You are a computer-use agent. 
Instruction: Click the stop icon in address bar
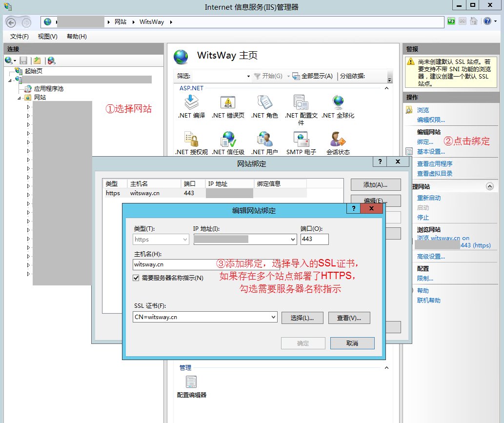[x=462, y=21]
